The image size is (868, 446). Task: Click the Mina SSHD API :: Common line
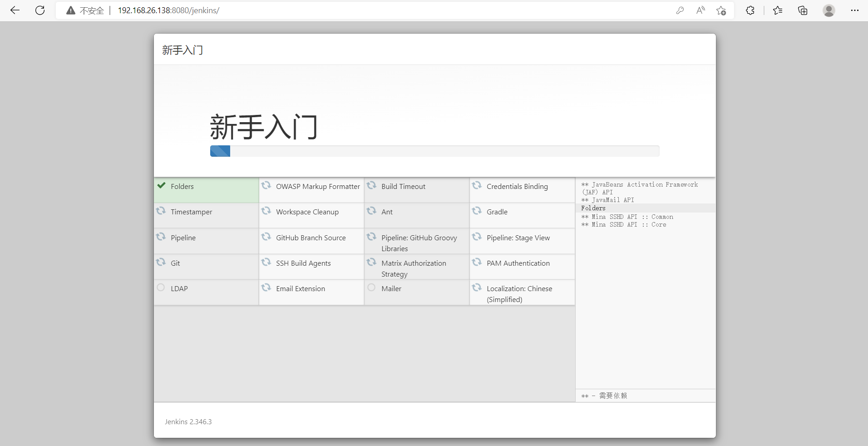click(627, 217)
